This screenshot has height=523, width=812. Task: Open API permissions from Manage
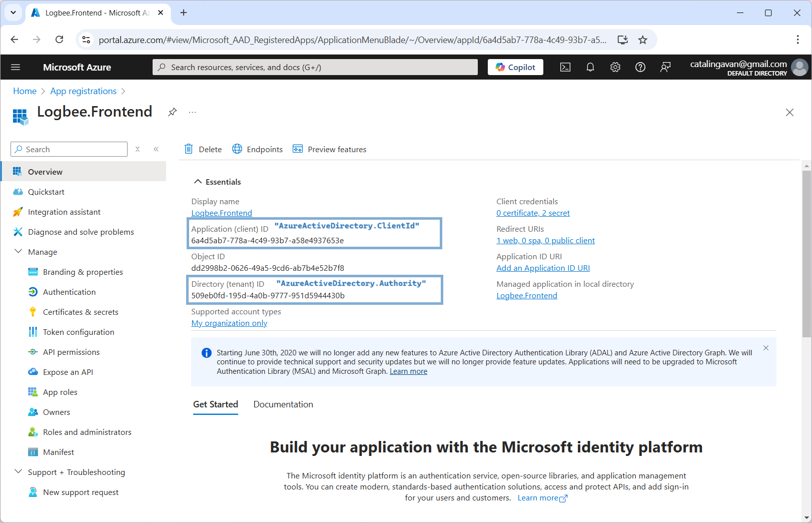[x=71, y=352]
